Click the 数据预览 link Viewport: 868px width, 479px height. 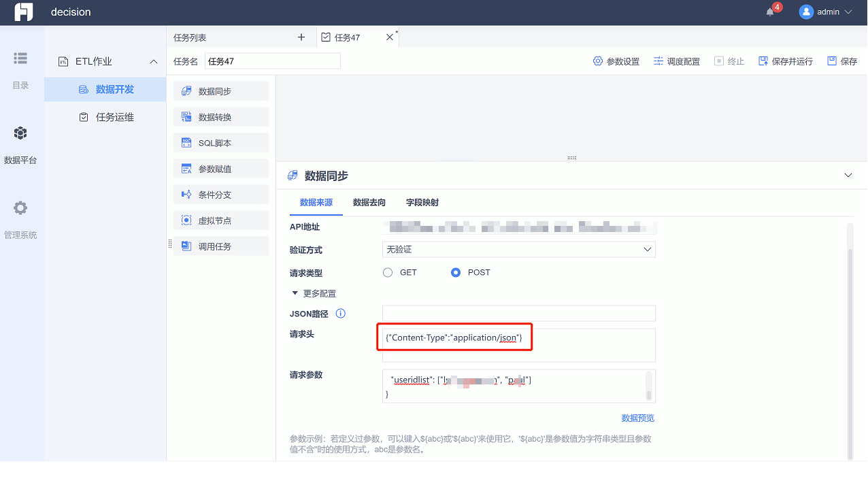[x=638, y=418]
